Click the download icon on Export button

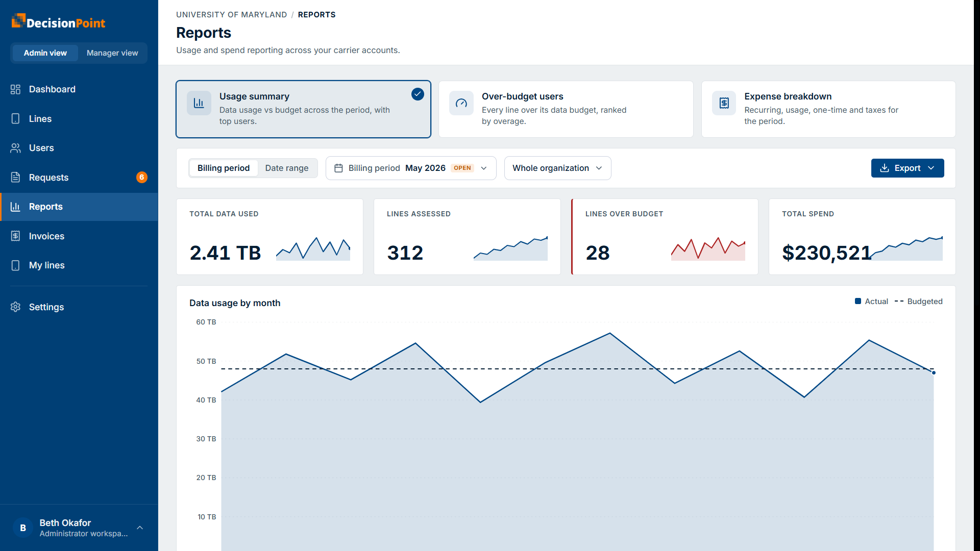click(885, 168)
